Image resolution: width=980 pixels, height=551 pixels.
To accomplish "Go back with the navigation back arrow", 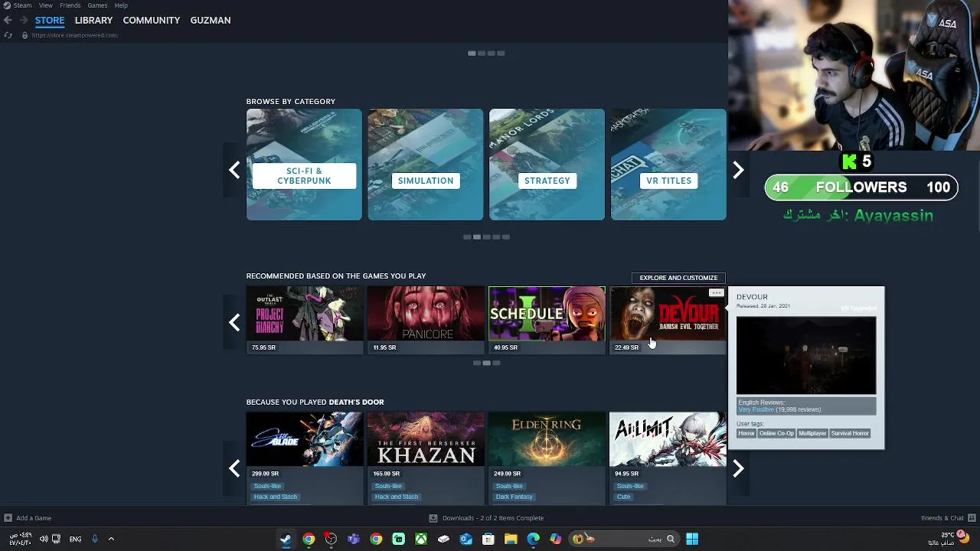I will (x=8, y=20).
